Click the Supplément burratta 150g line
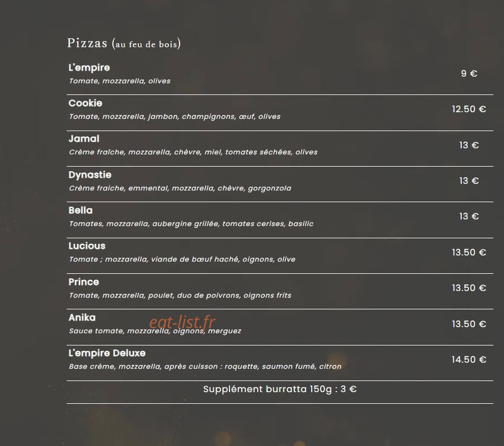504x446 pixels. pos(280,389)
